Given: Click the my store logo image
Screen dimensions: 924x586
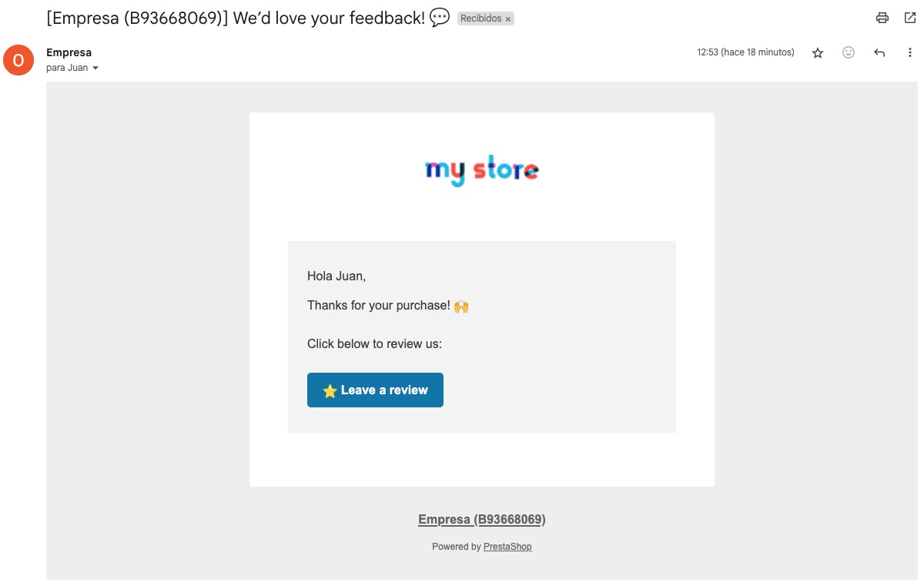Looking at the screenshot, I should [482, 171].
